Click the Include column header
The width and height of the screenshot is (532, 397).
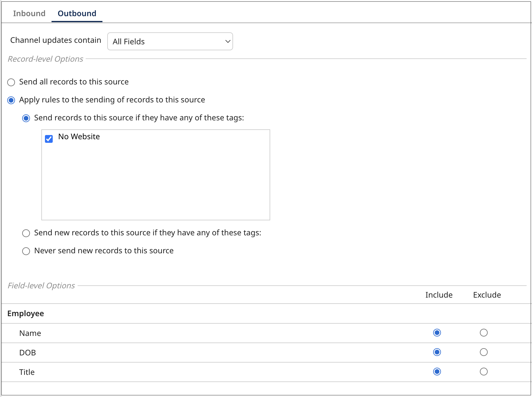(x=439, y=295)
